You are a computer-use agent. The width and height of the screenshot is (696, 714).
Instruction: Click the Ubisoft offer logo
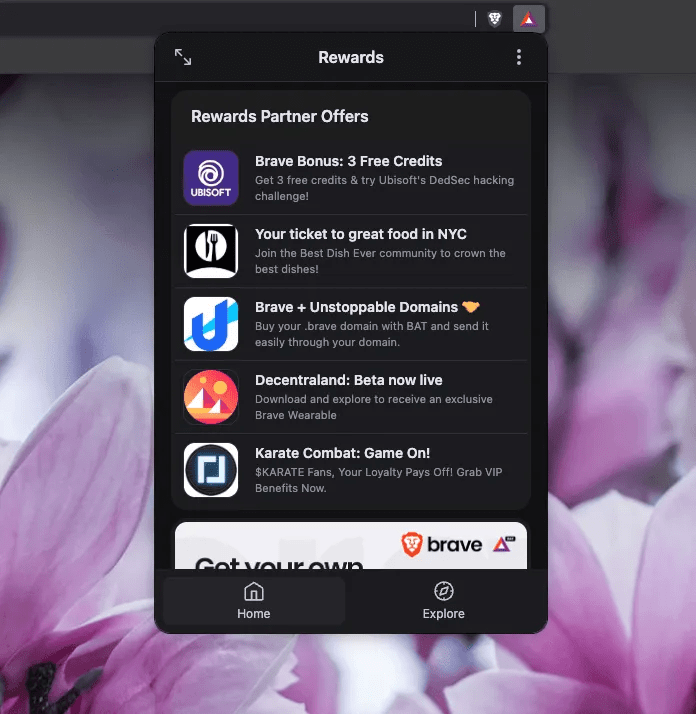pos(211,178)
